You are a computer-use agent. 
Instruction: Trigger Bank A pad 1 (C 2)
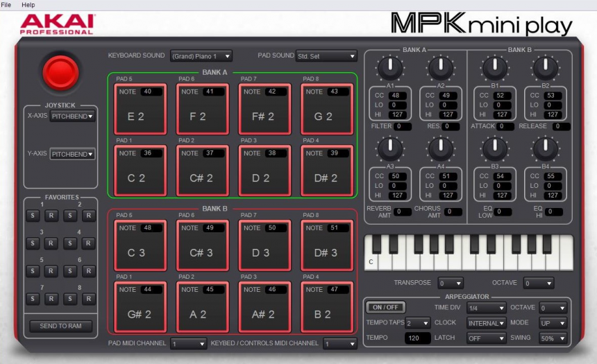[x=140, y=171]
